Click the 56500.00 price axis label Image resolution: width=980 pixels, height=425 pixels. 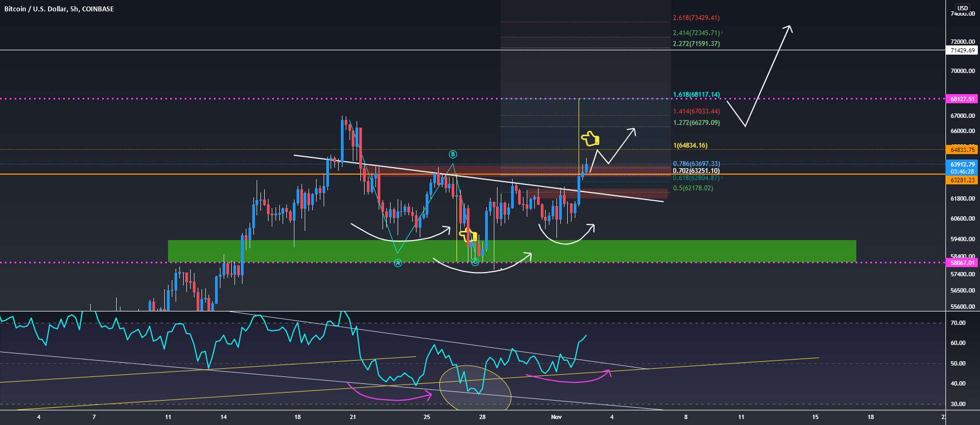(x=963, y=290)
